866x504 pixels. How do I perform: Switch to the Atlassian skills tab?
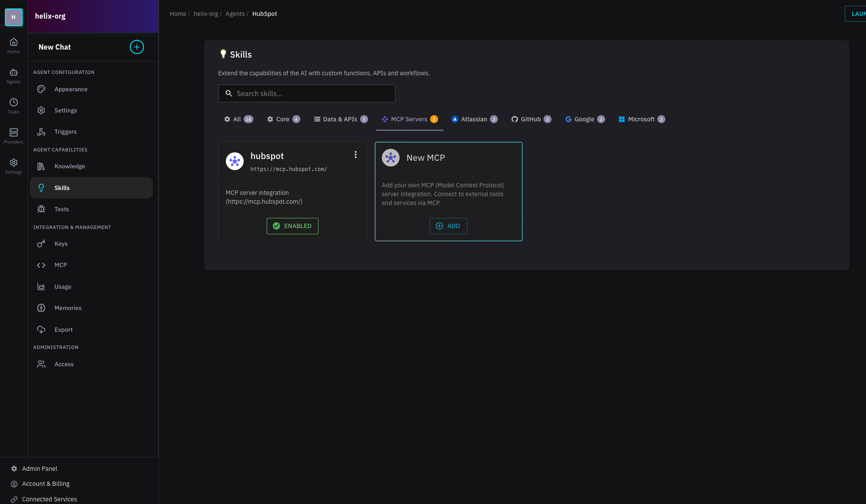tap(474, 119)
